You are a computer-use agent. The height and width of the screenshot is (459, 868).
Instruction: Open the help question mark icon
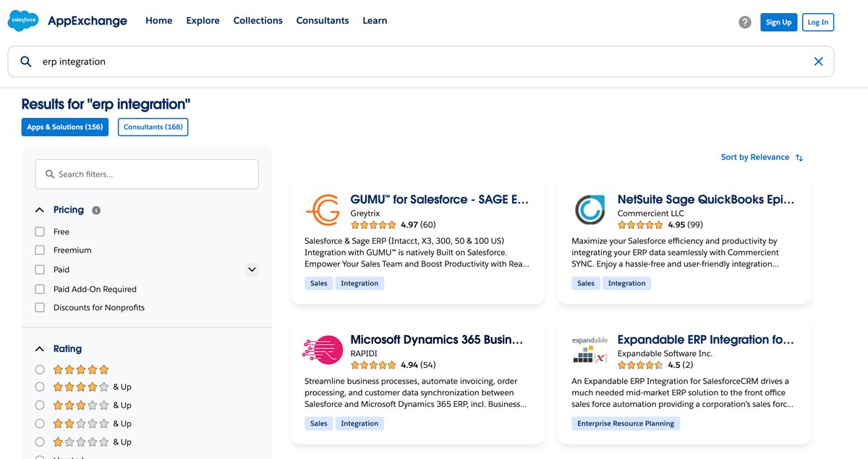coord(745,22)
